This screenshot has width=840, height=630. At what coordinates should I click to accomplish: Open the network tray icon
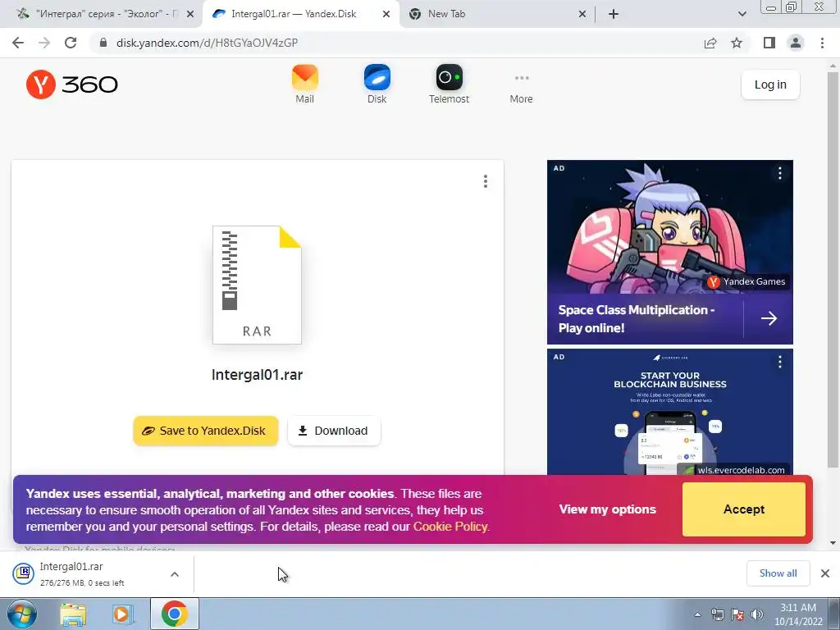click(x=717, y=614)
